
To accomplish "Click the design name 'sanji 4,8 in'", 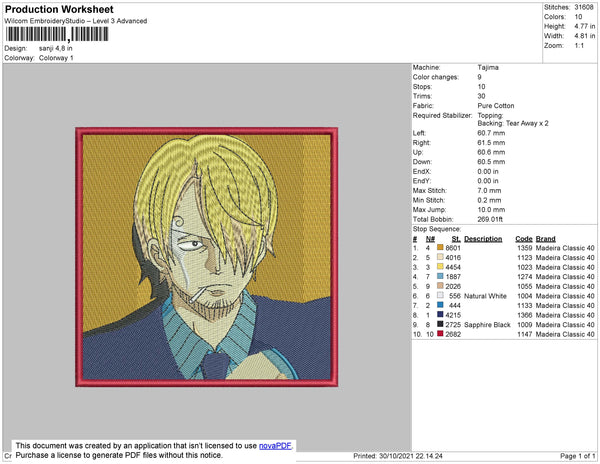I will click(55, 49).
